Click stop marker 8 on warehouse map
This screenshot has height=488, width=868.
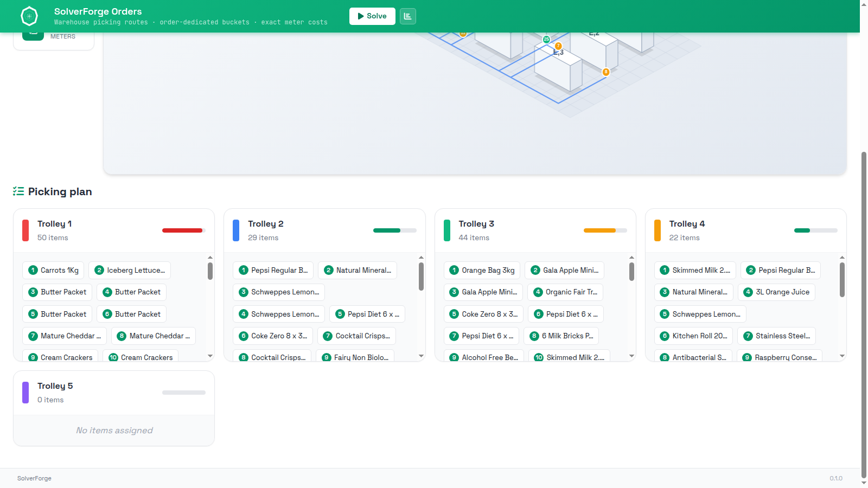[x=606, y=72]
